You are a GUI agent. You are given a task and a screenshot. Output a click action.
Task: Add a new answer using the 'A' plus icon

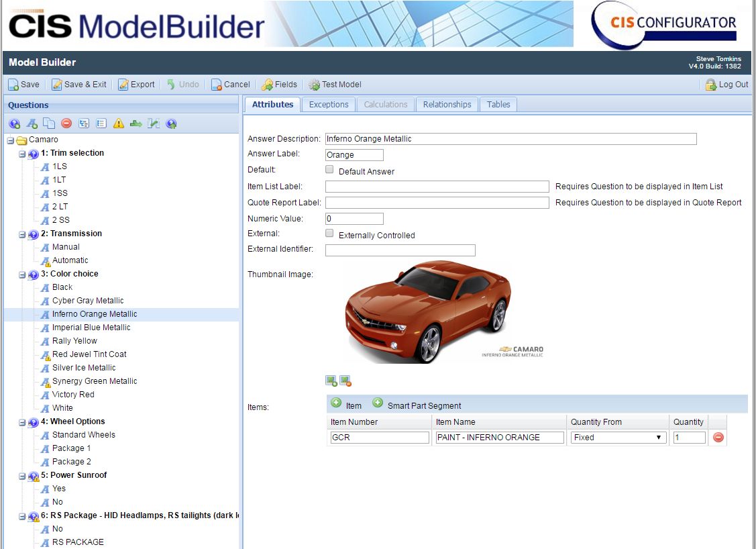(x=32, y=124)
